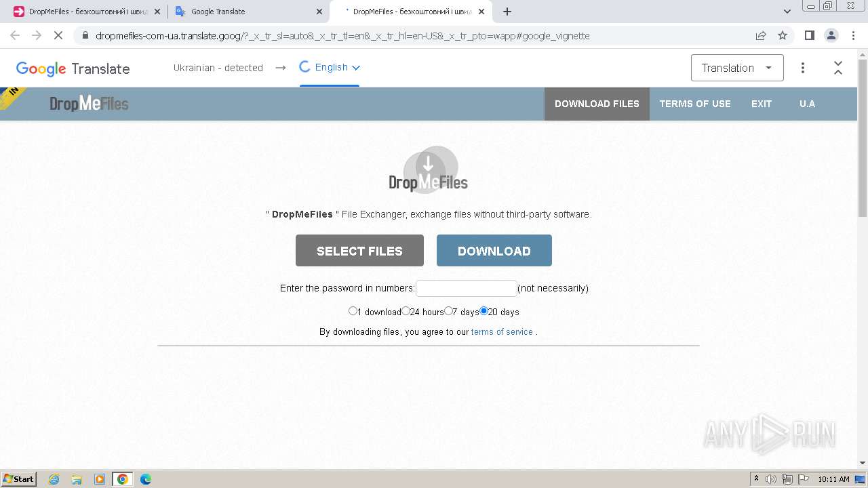868x488 pixels.
Task: Click the share page icon in address bar
Action: [x=761, y=35]
